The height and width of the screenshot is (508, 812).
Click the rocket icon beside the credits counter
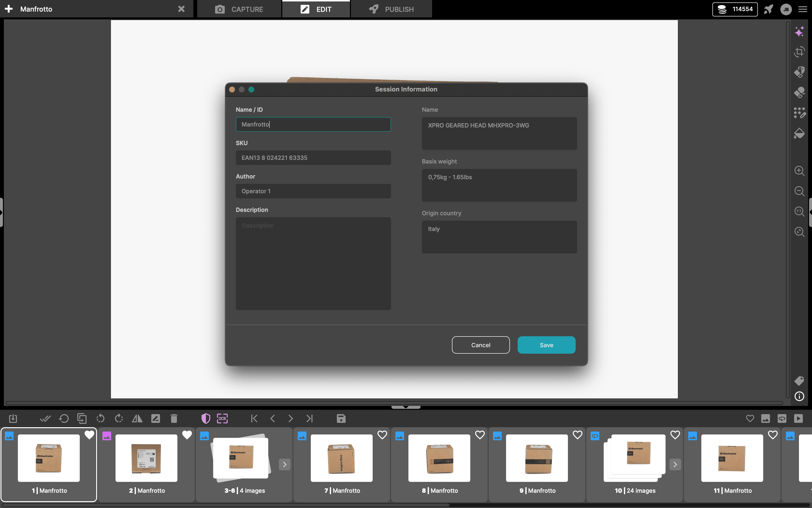pos(768,9)
